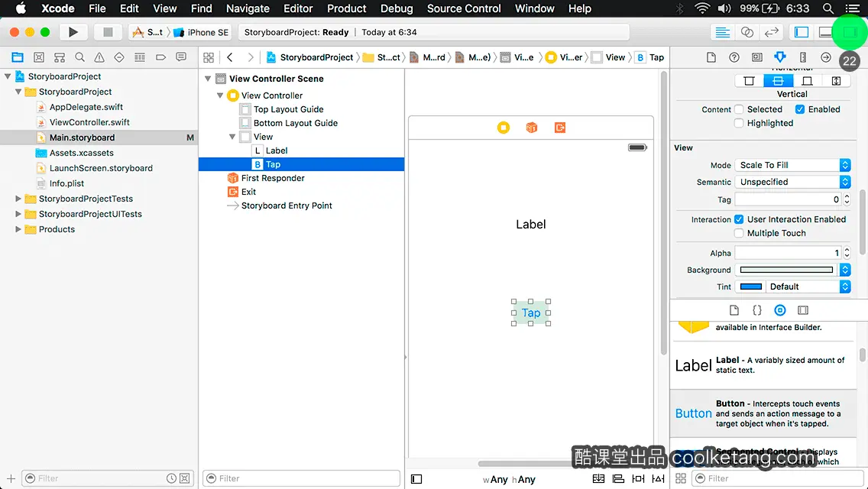Show the Identity inspector
The width and height of the screenshot is (868, 489).
coord(756,57)
